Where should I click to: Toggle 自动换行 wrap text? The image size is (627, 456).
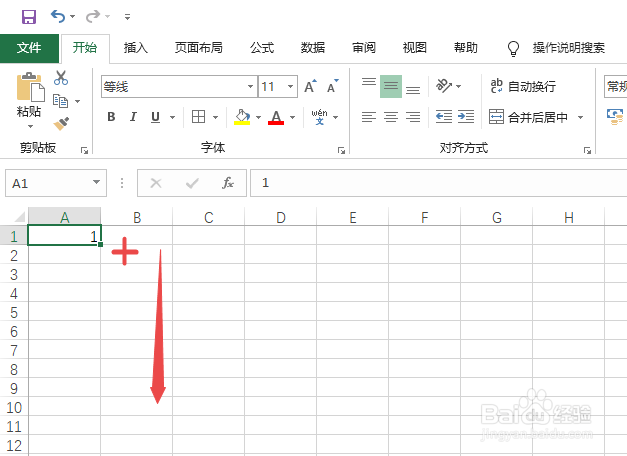point(523,86)
